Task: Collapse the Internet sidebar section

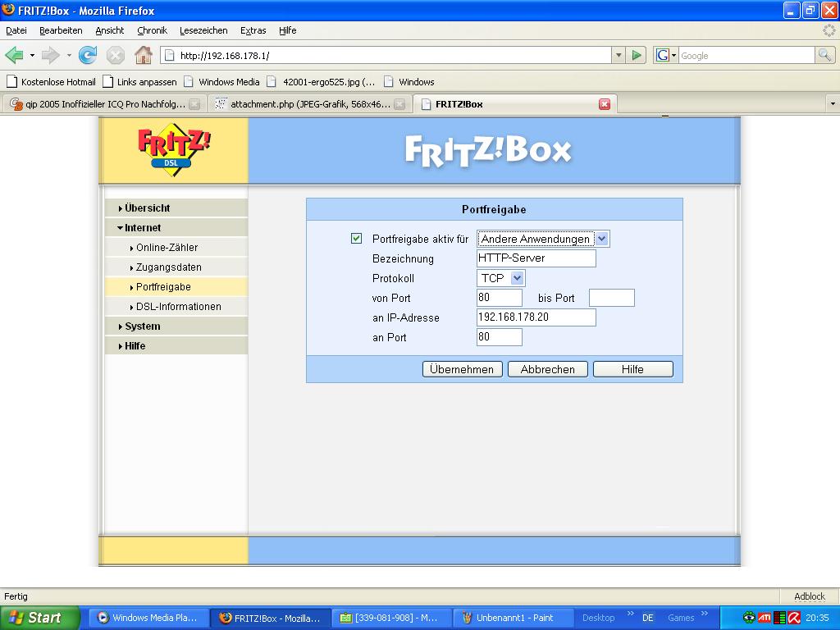Action: [177, 228]
